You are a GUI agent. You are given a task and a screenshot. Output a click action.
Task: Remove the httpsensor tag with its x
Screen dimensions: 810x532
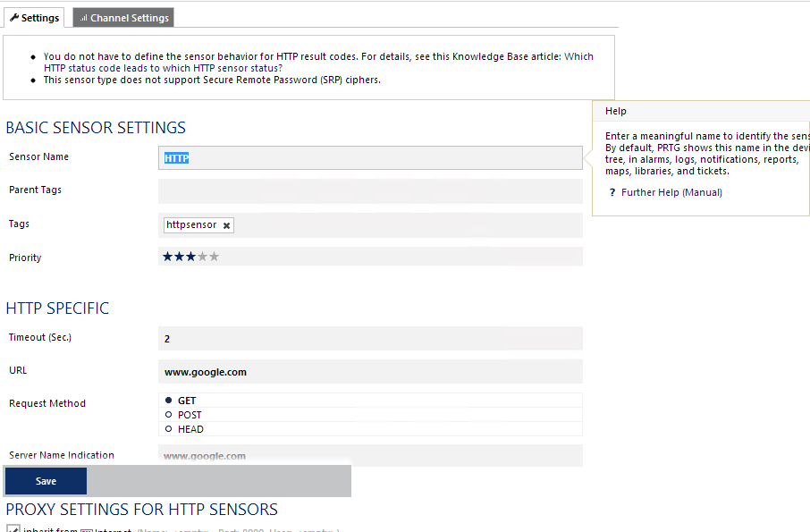click(227, 226)
